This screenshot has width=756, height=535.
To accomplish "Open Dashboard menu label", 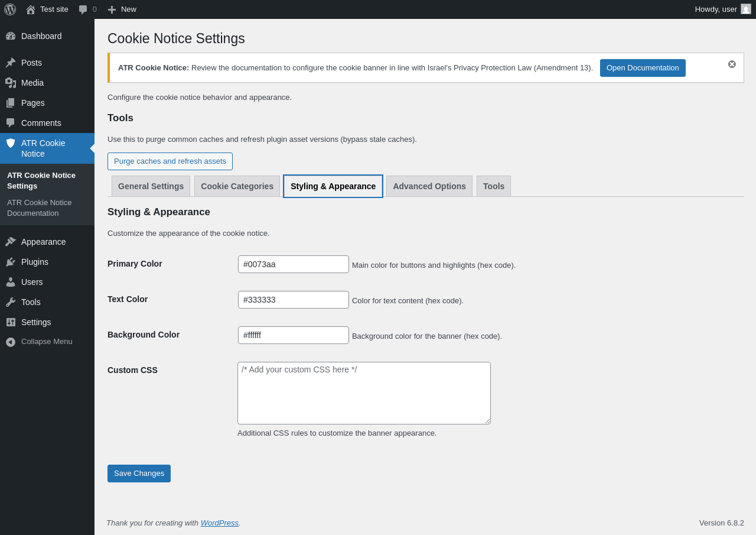I will pos(41,36).
